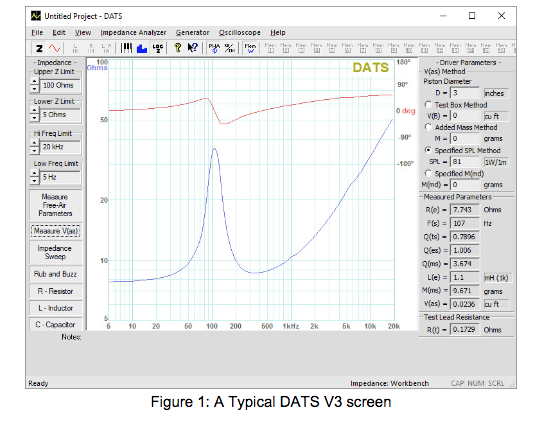Click the R(e) field showing 7.743
This screenshot has width=541, height=421.
pyautogui.click(x=464, y=209)
